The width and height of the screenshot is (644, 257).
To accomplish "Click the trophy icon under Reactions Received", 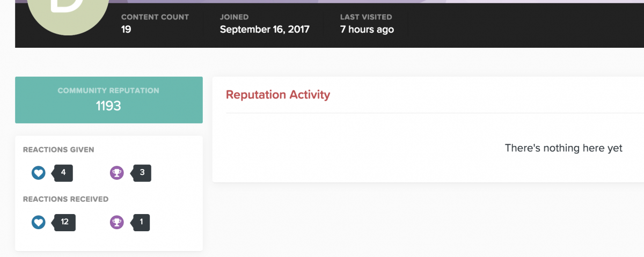I will point(117,222).
